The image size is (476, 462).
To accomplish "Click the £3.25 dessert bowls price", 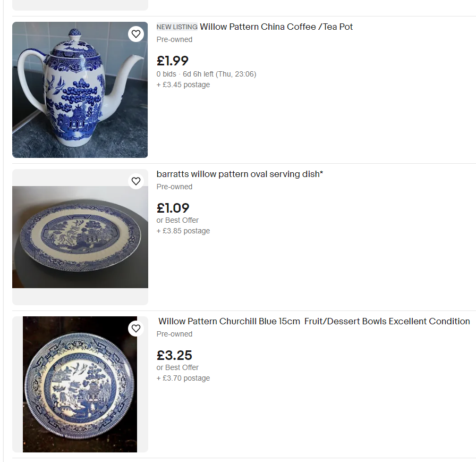I will [x=174, y=355].
